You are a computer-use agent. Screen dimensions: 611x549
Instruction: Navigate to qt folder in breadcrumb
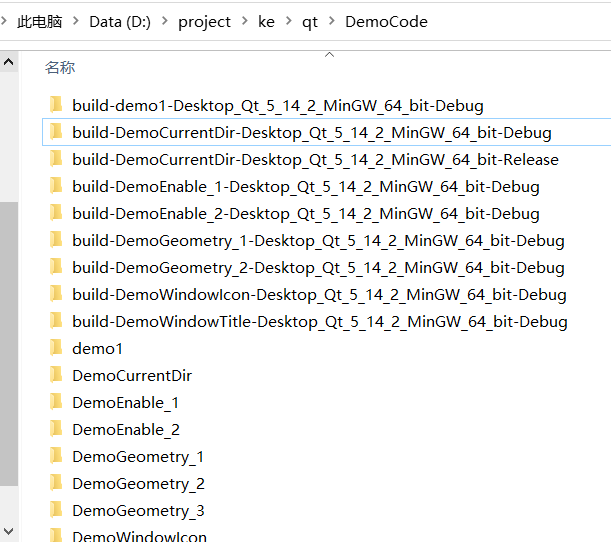click(x=310, y=22)
